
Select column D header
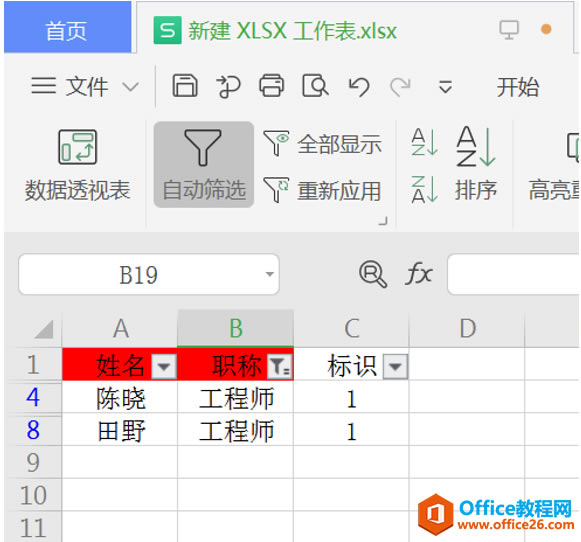467,328
